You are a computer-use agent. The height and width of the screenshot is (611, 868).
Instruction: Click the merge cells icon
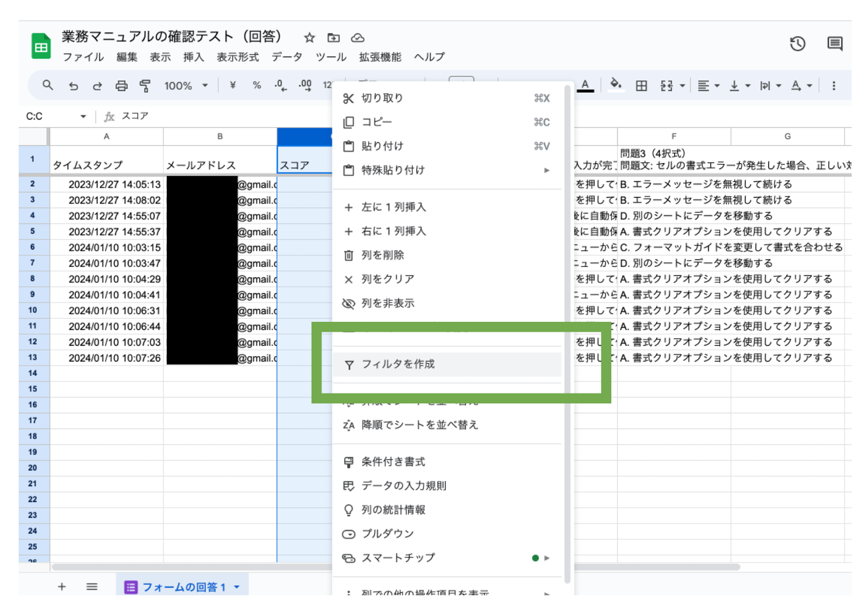coord(667,86)
